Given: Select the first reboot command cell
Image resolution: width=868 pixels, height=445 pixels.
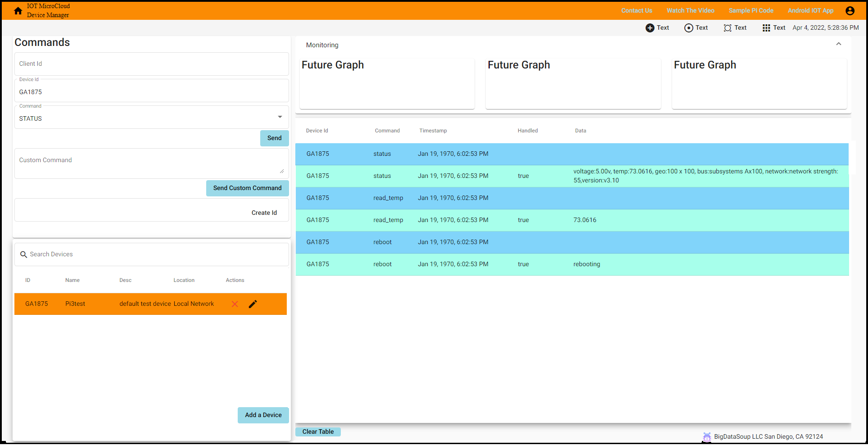Looking at the screenshot, I should [383, 242].
